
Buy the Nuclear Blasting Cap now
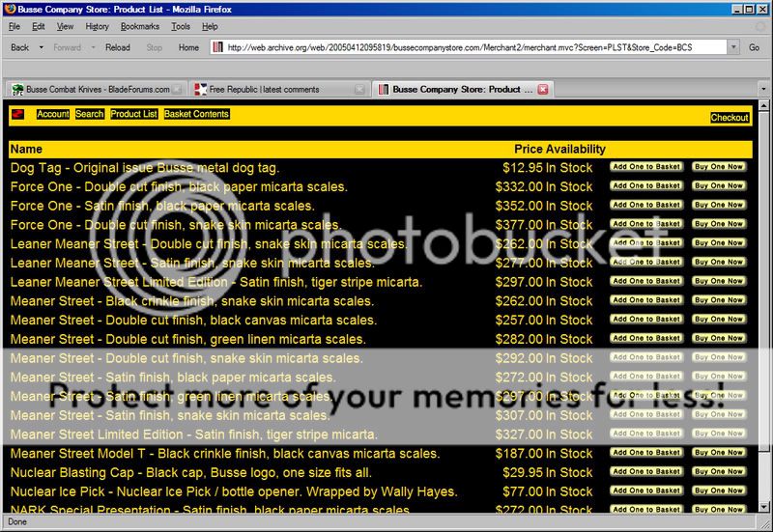click(719, 472)
